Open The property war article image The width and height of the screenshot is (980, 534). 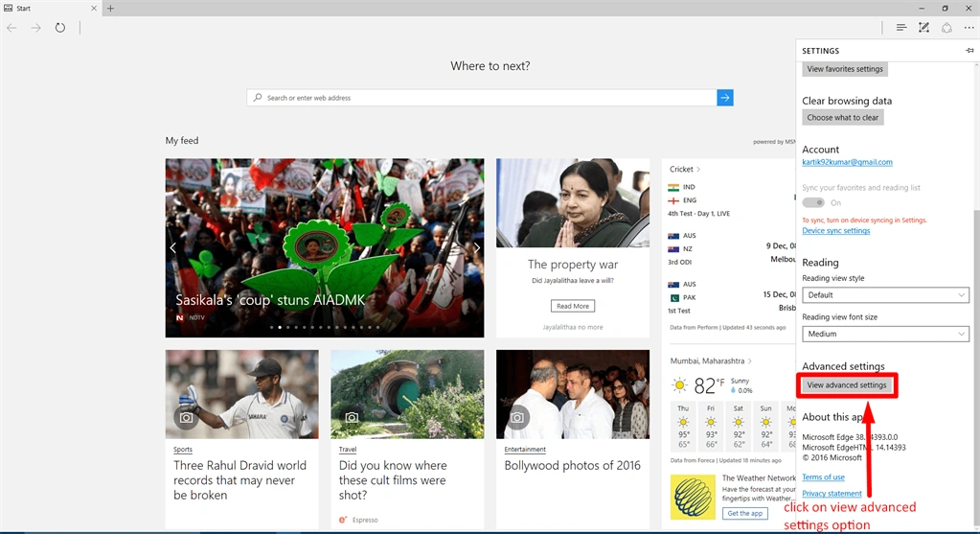click(573, 202)
